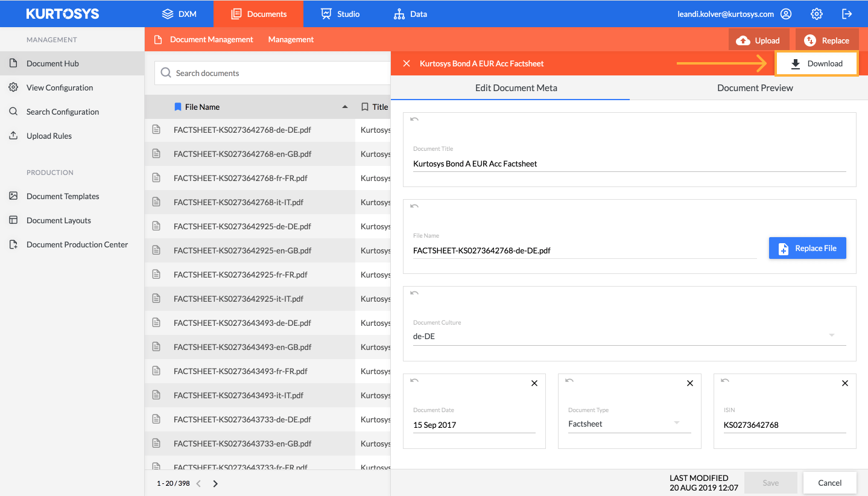The width and height of the screenshot is (868, 496).
Task: Open the settings gear icon
Action: [817, 13]
